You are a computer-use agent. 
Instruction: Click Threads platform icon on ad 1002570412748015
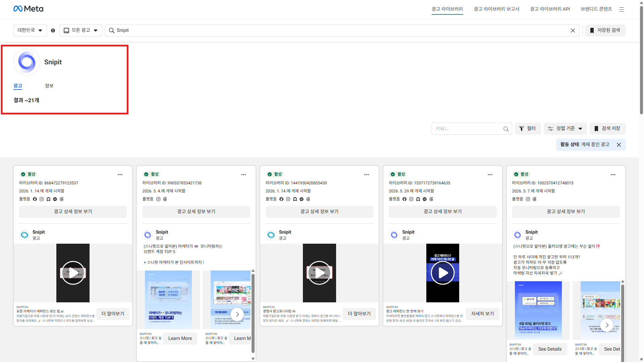point(535,199)
